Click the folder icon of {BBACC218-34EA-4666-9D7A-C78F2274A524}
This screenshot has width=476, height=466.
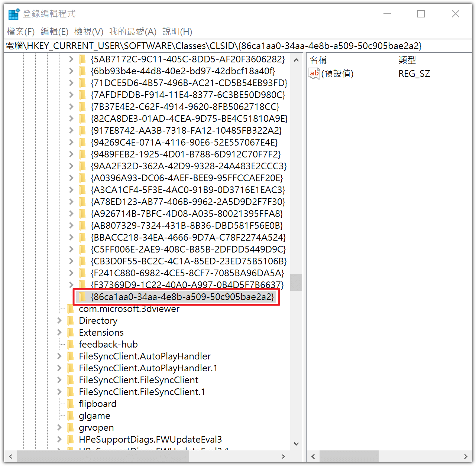(82, 237)
